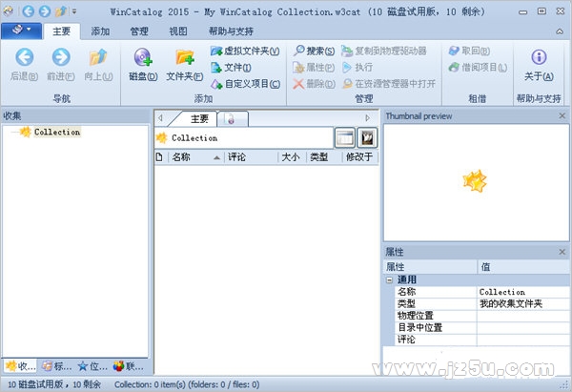
Task: Select the 物理位置 property row
Action: coord(481,316)
